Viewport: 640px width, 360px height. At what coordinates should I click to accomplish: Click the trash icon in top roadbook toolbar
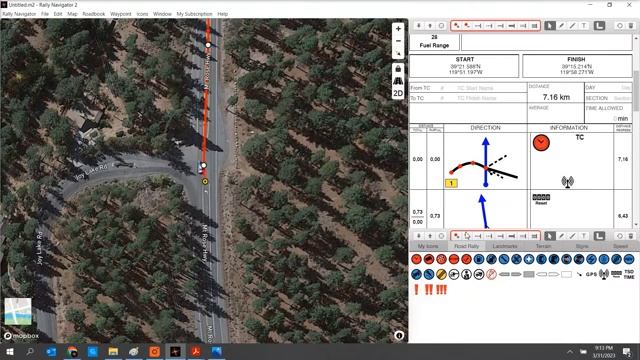(631, 26)
